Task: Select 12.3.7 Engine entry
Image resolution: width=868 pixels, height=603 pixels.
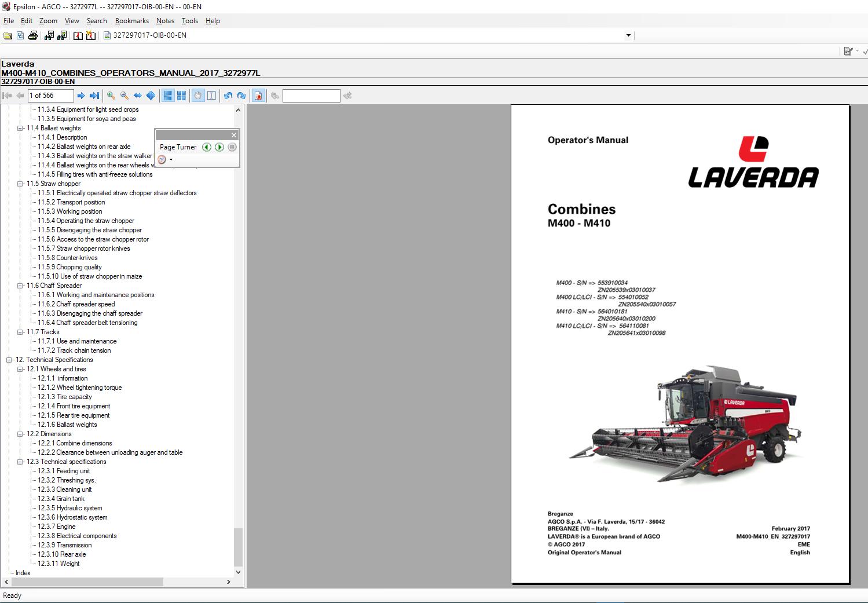Action: pos(57,527)
